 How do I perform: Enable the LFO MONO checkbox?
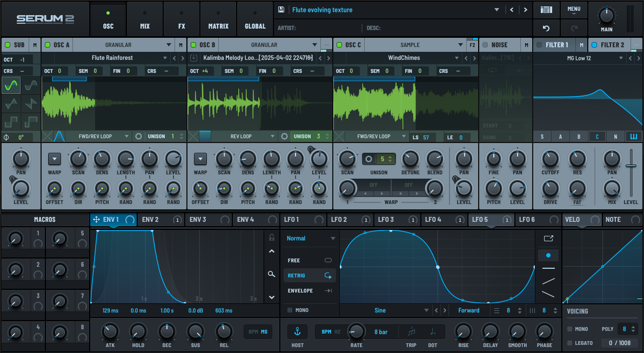[290, 310]
